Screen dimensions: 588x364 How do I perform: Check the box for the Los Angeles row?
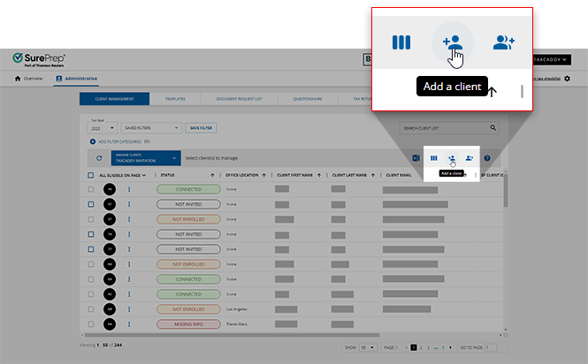pyautogui.click(x=91, y=309)
